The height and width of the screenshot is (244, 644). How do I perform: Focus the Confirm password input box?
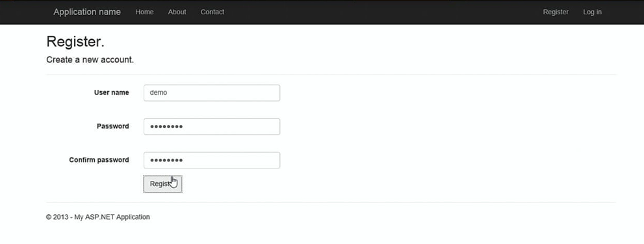(212, 160)
